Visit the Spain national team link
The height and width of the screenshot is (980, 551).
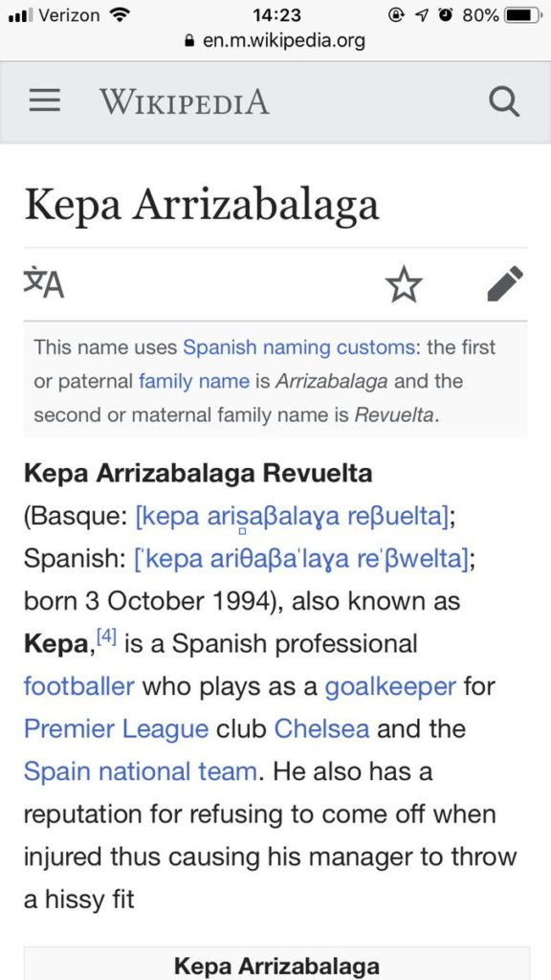(x=140, y=771)
